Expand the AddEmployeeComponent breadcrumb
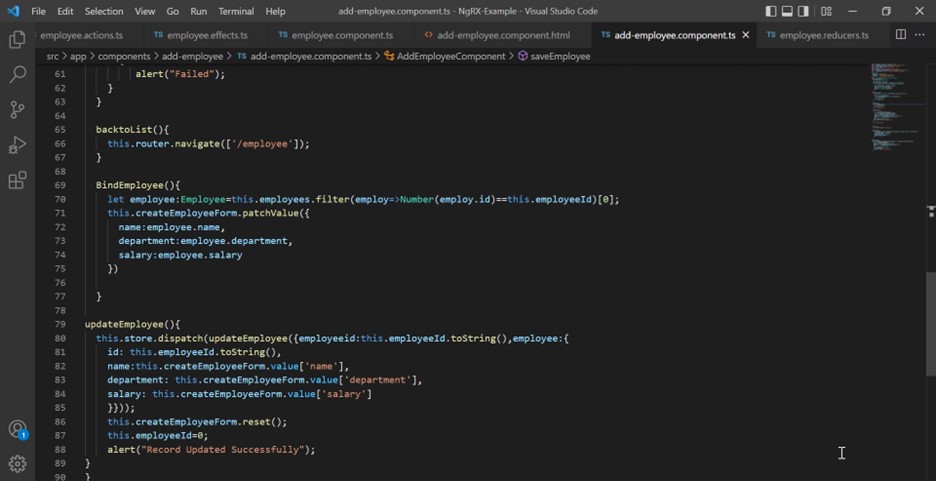The width and height of the screenshot is (936, 481). pos(450,56)
